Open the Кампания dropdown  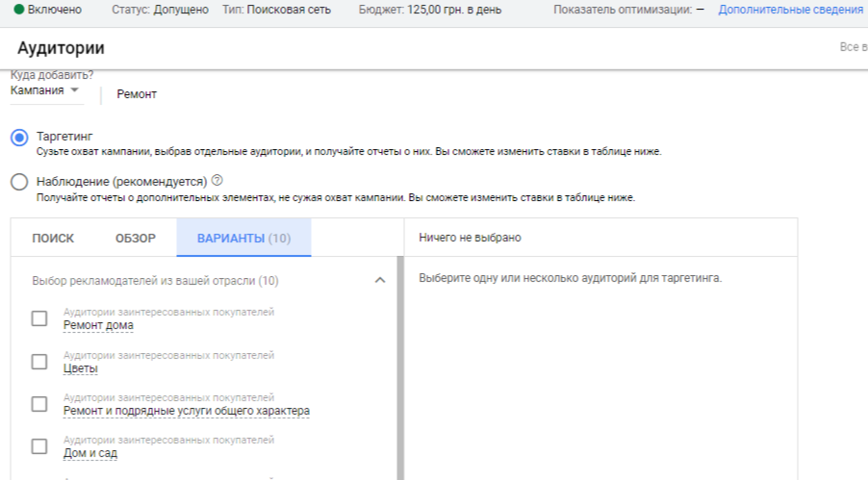[45, 90]
